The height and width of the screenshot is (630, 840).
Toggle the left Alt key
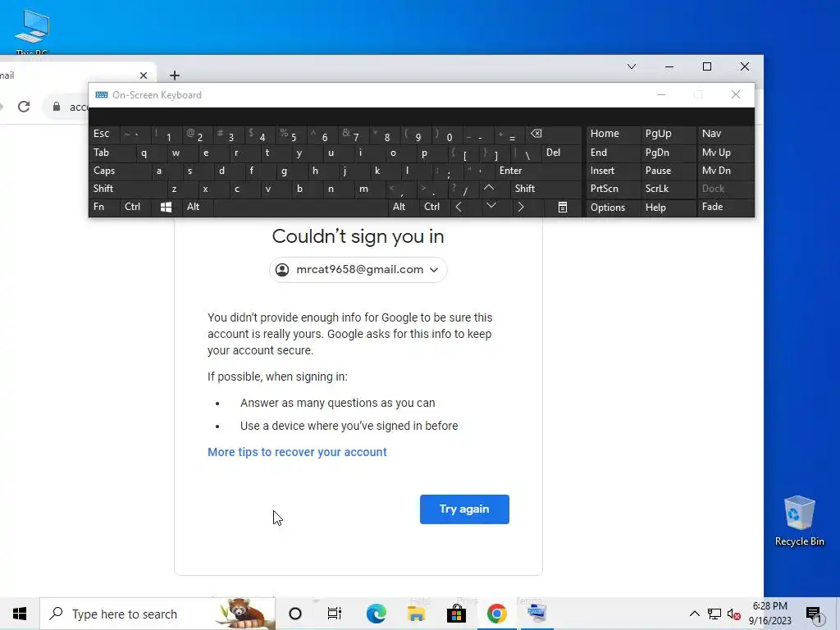197,207
